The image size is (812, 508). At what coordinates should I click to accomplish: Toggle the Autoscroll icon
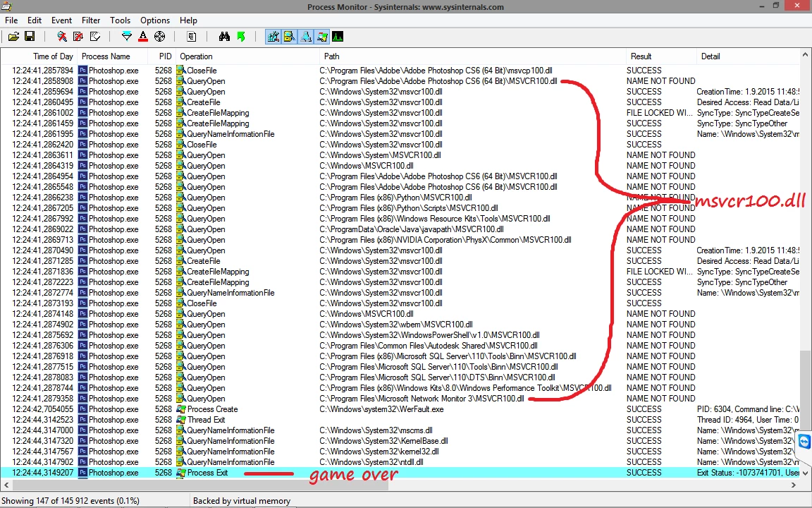coord(78,36)
